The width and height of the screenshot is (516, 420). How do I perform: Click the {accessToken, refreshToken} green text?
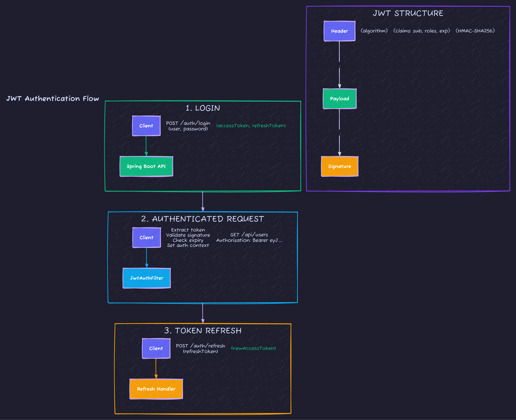click(251, 126)
